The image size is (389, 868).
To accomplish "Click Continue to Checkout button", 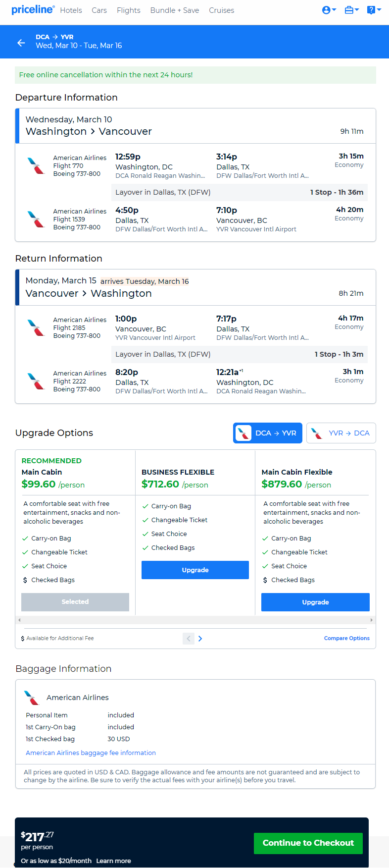I will tap(308, 843).
